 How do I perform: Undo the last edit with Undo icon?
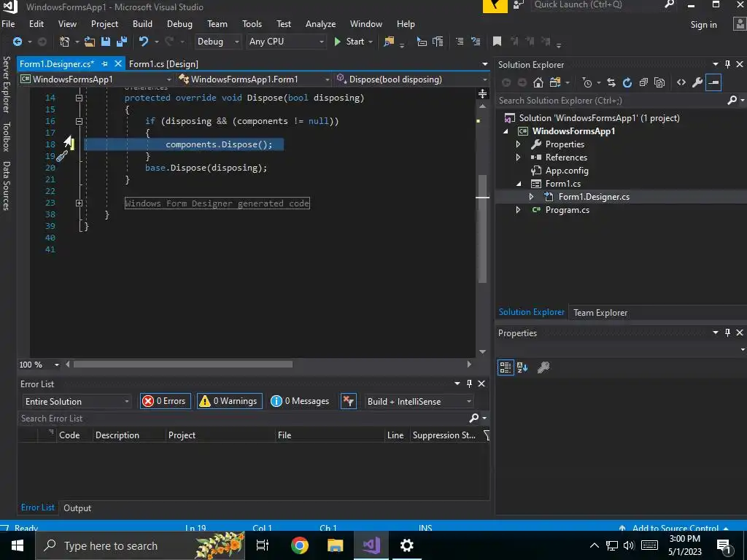coord(144,42)
